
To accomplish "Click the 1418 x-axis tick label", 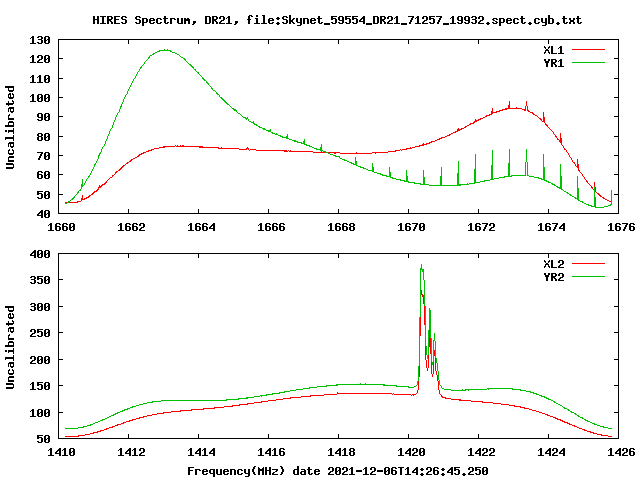I will point(341,452).
